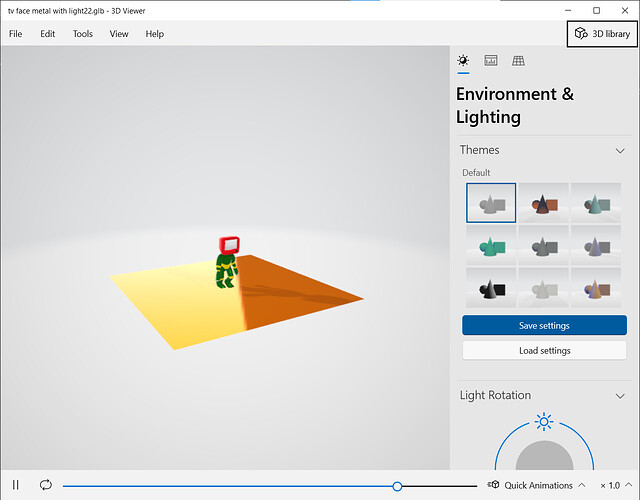The width and height of the screenshot is (640, 500).
Task: Open the Tools menu
Action: click(82, 34)
